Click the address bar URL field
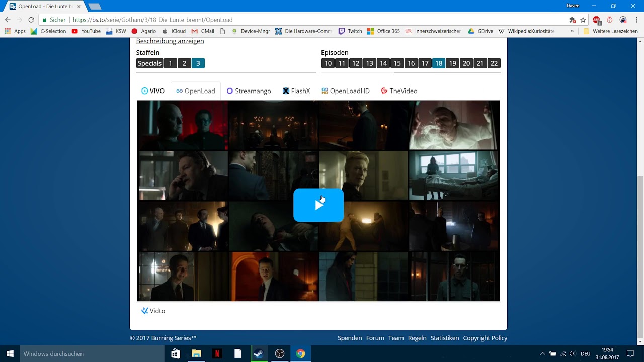The width and height of the screenshot is (644, 362). click(x=302, y=20)
